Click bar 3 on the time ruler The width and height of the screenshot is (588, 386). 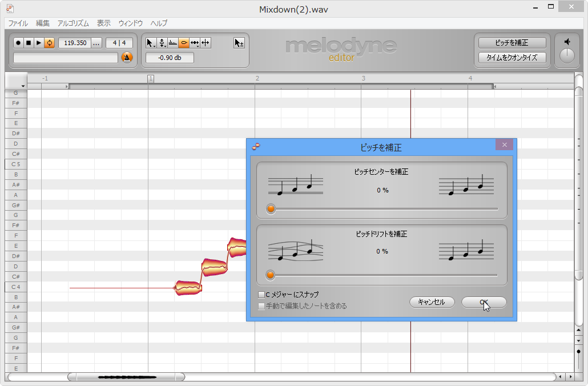[x=364, y=78]
